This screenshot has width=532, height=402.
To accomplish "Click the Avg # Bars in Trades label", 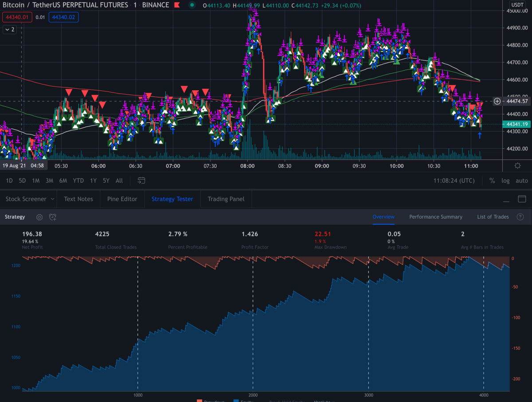I will pyautogui.click(x=482, y=247).
